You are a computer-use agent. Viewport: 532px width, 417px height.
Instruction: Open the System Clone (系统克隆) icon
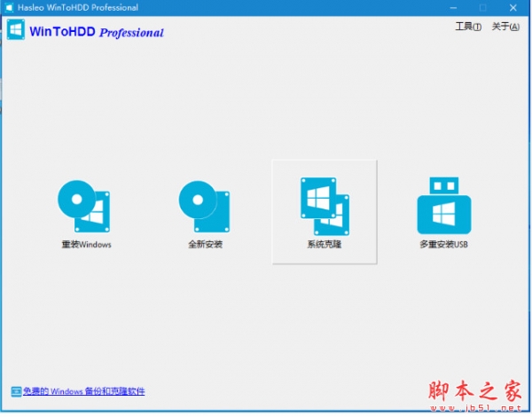[x=325, y=207]
